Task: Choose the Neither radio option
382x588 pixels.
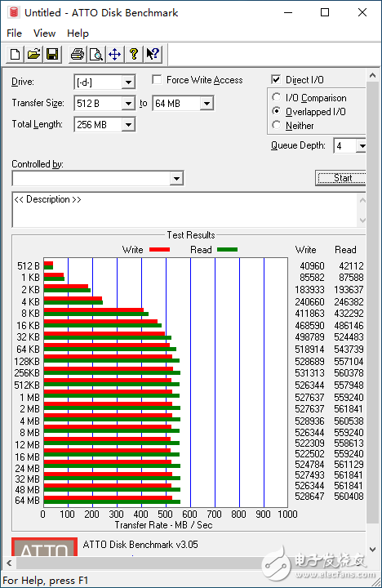Action: (276, 125)
